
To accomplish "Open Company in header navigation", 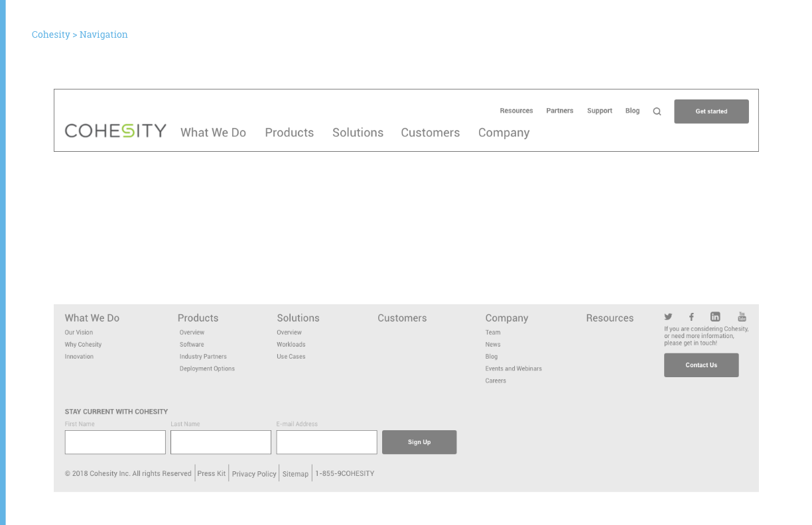I will (504, 133).
